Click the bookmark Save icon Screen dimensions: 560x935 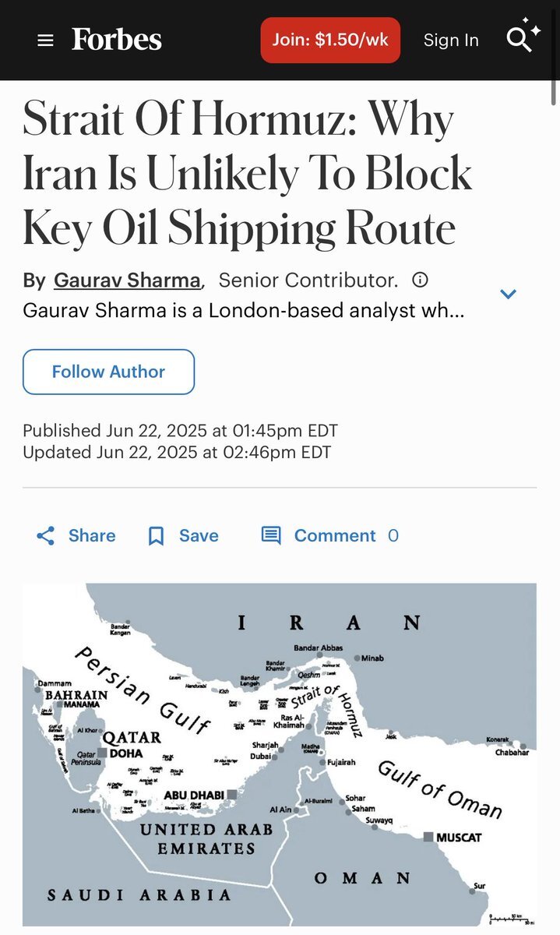(157, 536)
